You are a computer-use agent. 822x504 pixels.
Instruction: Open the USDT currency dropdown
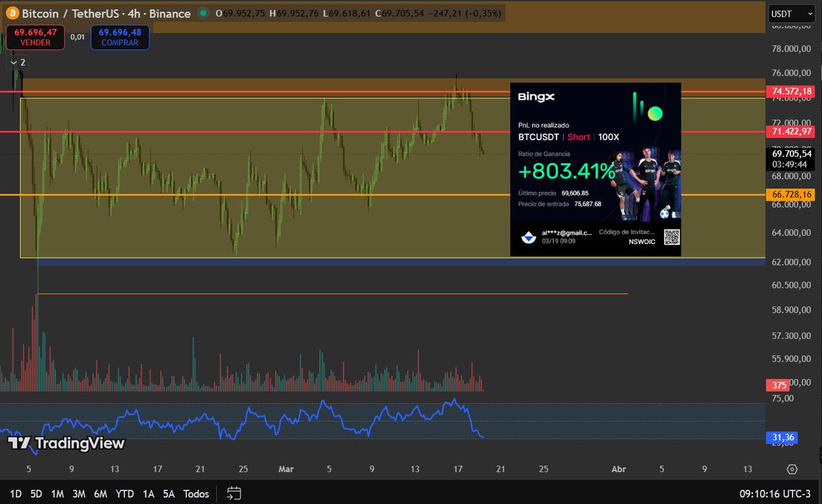click(791, 14)
